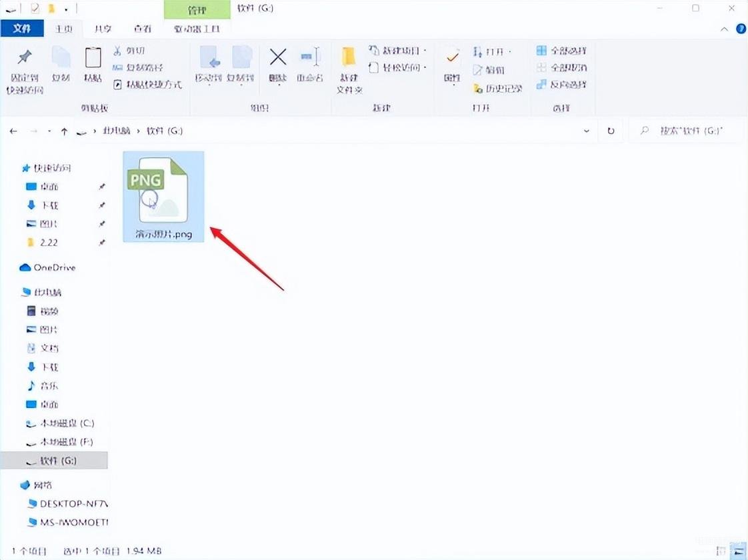
Task: Select This PC in navigation pane
Action: pos(42,293)
